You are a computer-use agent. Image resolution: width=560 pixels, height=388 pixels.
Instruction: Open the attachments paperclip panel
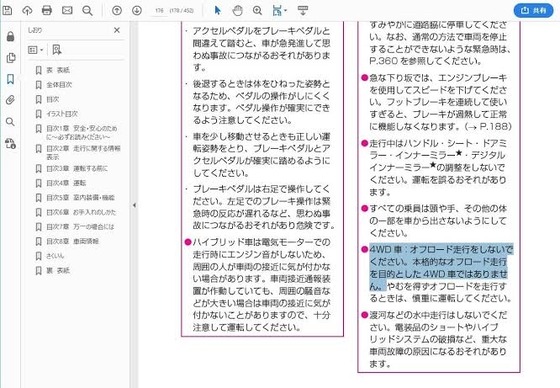click(10, 100)
